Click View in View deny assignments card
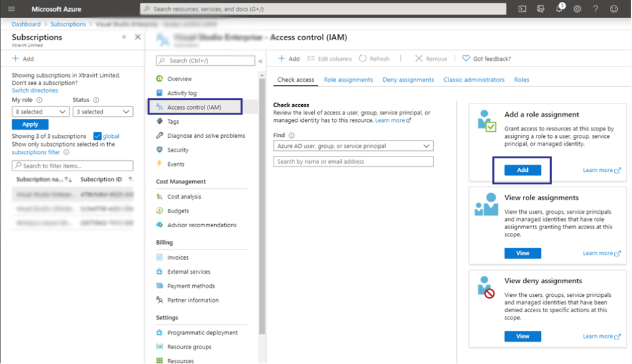 pos(522,336)
